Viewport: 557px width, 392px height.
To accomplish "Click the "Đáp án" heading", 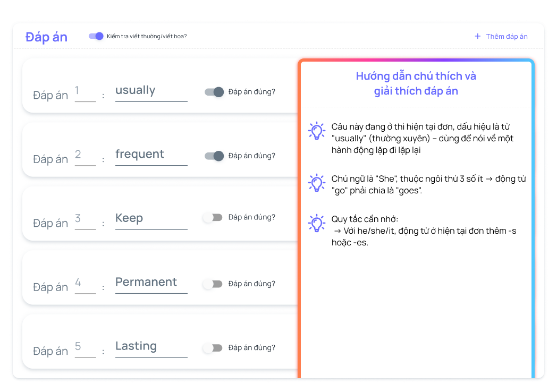I will pyautogui.click(x=46, y=37).
